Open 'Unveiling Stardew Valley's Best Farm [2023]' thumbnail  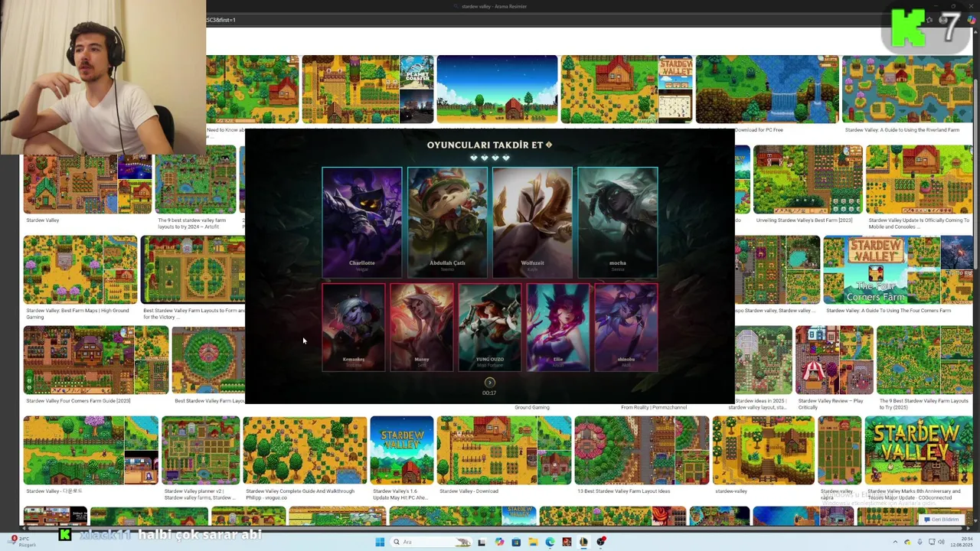point(808,180)
